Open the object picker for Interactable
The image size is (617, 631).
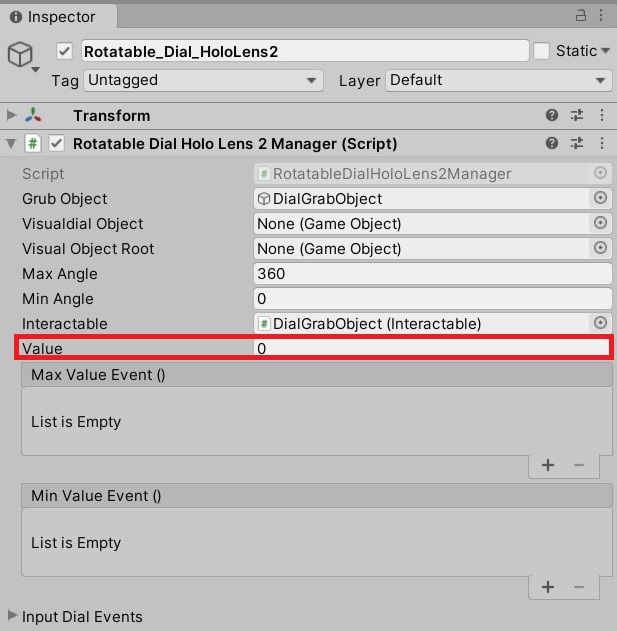[x=600, y=323]
